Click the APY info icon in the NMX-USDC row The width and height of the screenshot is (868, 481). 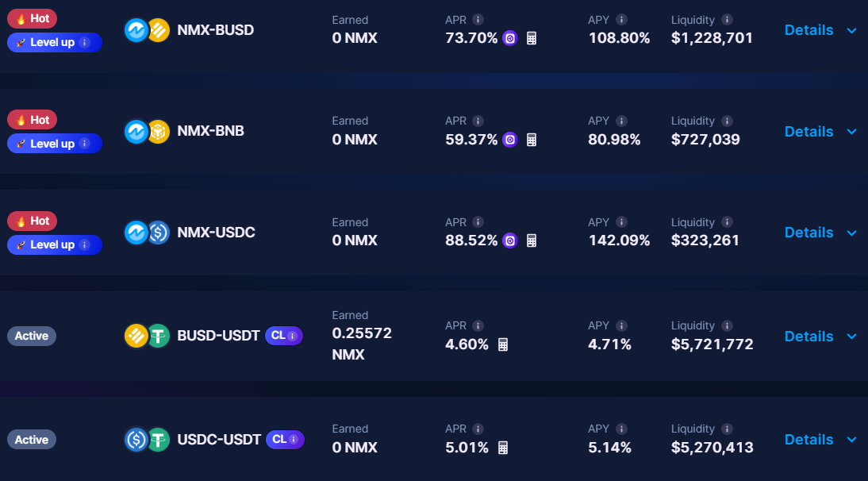click(622, 222)
